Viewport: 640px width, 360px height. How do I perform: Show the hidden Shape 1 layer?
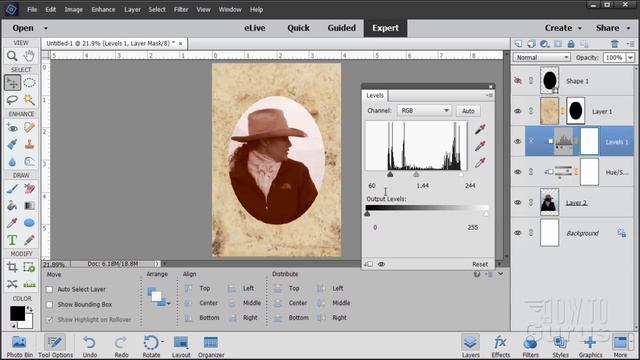tap(518, 81)
